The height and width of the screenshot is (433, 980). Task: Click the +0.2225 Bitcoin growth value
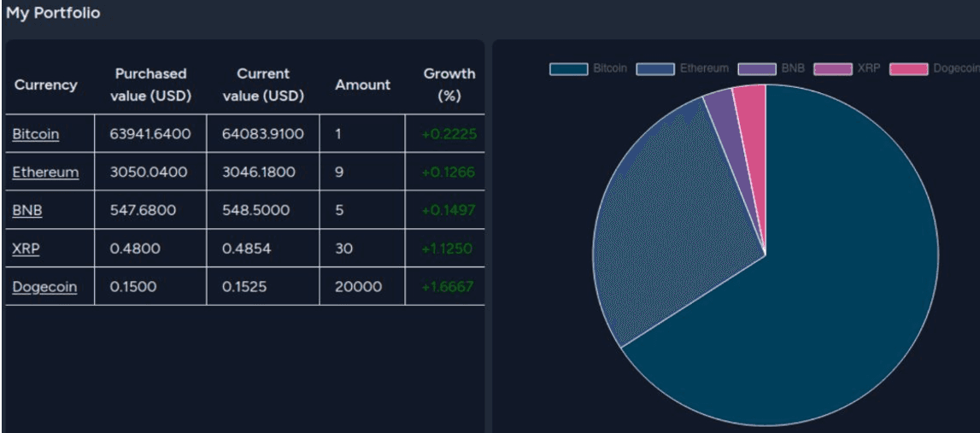[x=449, y=134]
